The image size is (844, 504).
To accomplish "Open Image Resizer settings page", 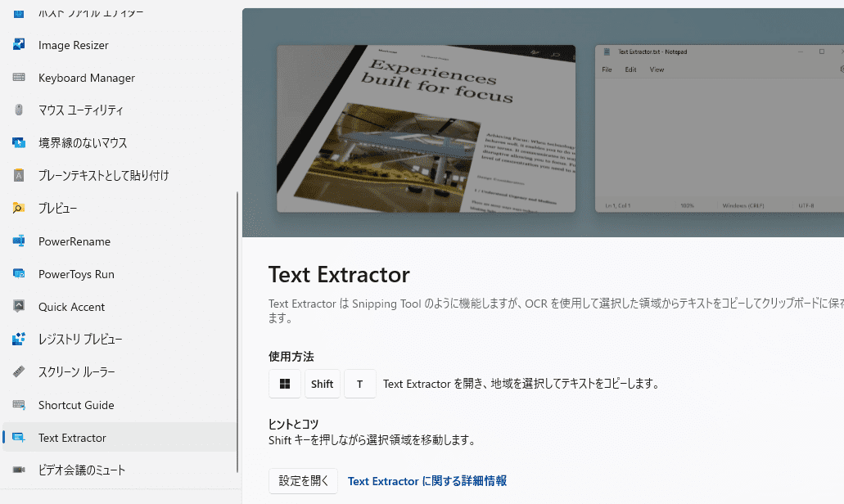I will 120,45.
